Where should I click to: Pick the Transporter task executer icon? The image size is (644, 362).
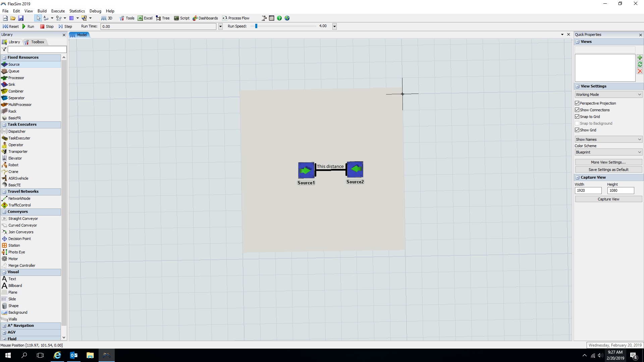point(4,152)
